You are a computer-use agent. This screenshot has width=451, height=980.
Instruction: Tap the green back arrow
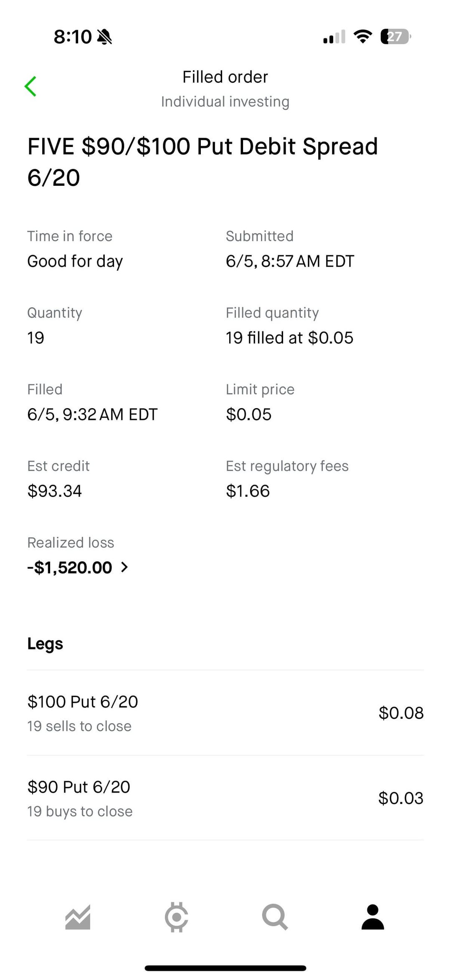point(31,86)
